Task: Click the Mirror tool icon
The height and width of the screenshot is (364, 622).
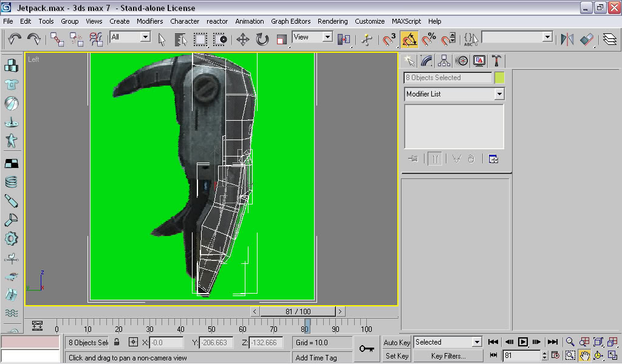Action: (567, 40)
